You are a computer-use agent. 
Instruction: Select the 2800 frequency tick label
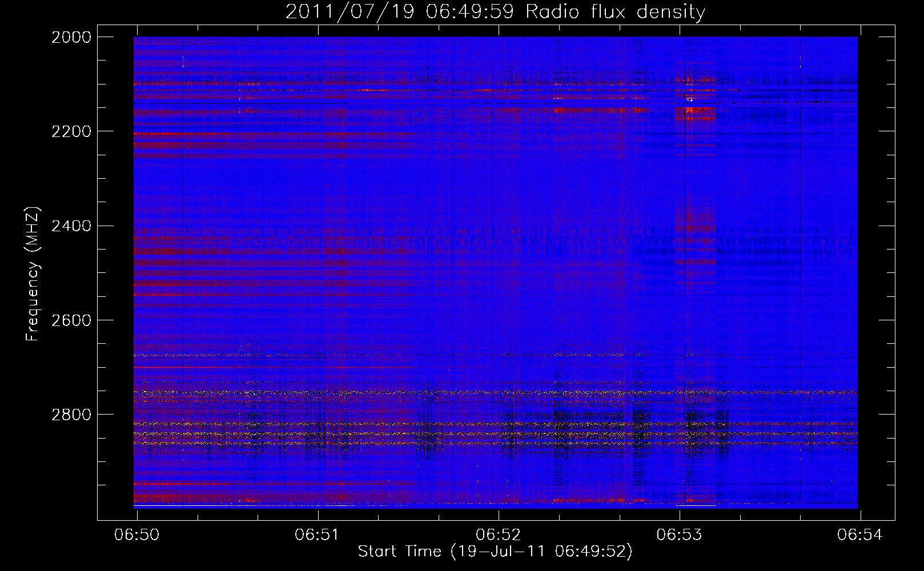(71, 415)
